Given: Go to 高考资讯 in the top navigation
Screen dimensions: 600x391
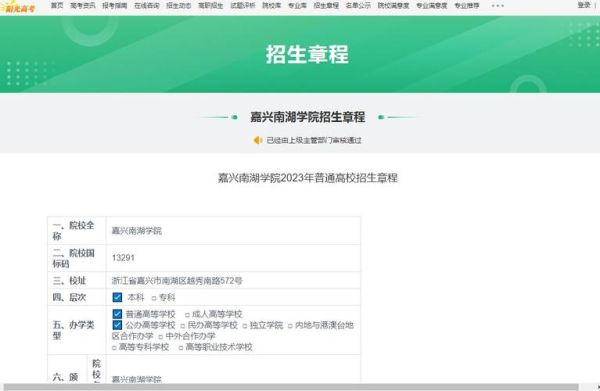Looking at the screenshot, I should pos(83,5).
